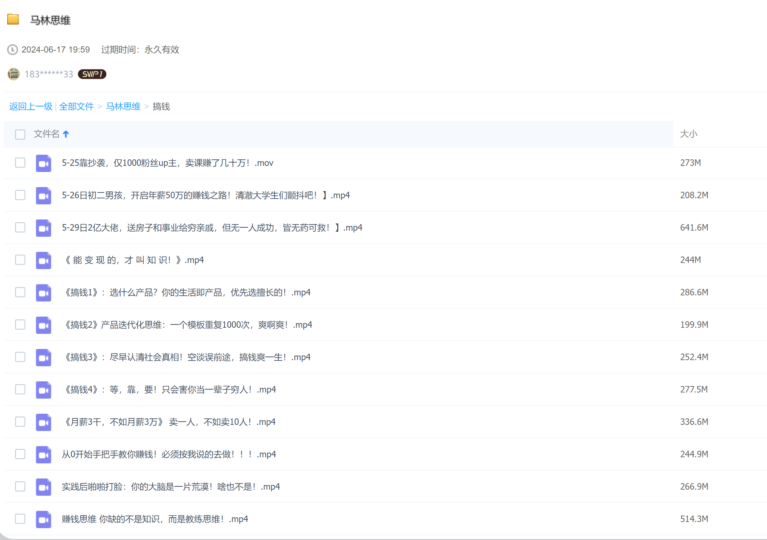Open file 《搞钱1》：选什么产品 .mp4

tap(186, 292)
